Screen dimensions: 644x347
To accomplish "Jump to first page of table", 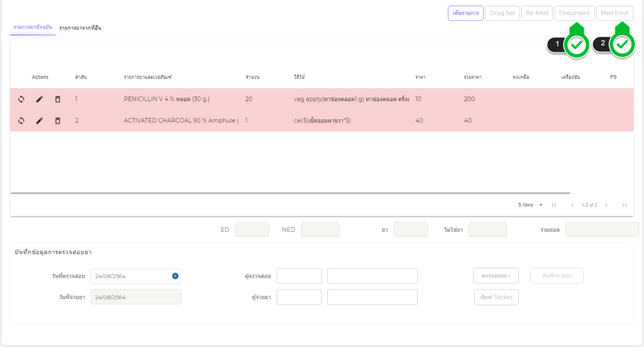I will tap(554, 205).
